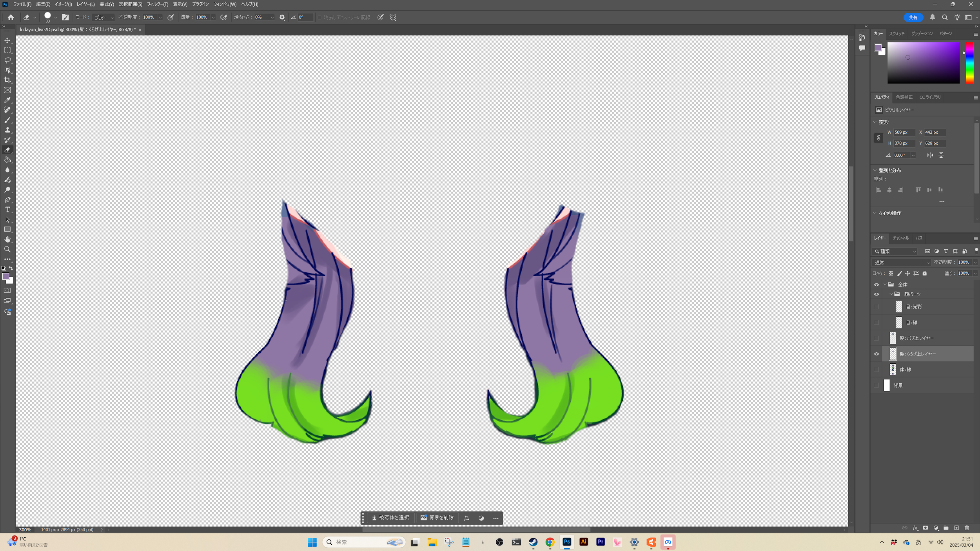Open the layer blend mode dropdown

tap(901, 263)
